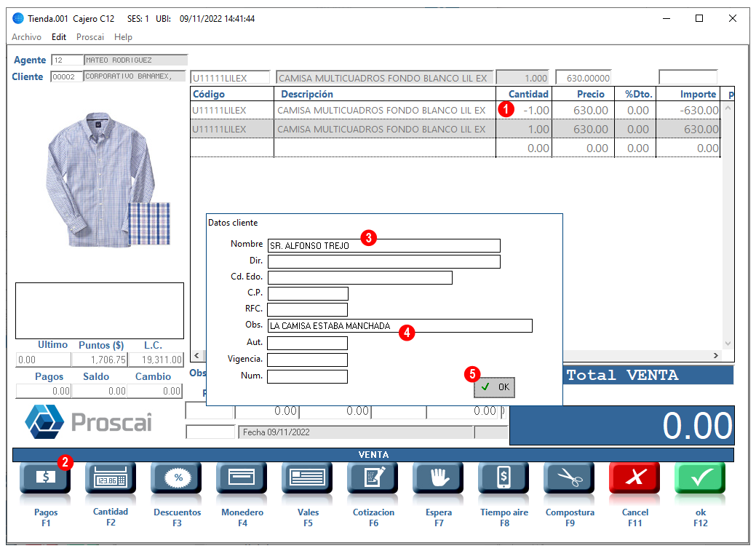Click the Nombre field with SR. ALFONSO TREJO
The height and width of the screenshot is (551, 756).
[x=383, y=245]
